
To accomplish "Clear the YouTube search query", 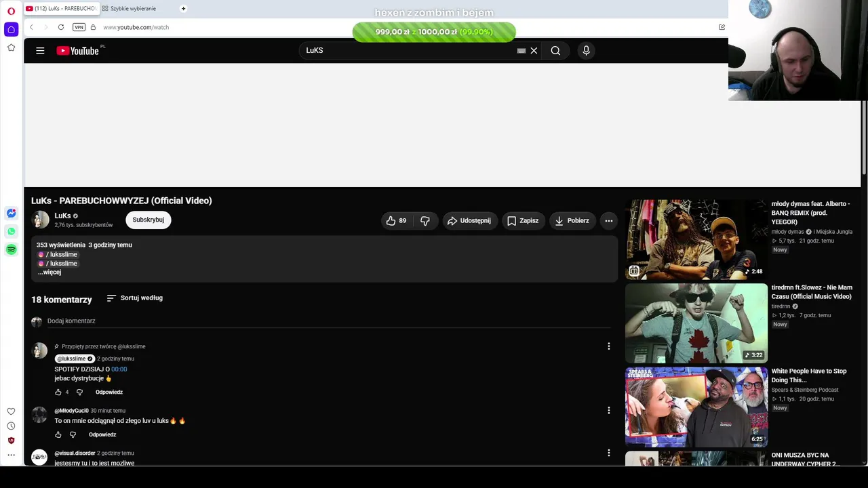I will coord(534,50).
